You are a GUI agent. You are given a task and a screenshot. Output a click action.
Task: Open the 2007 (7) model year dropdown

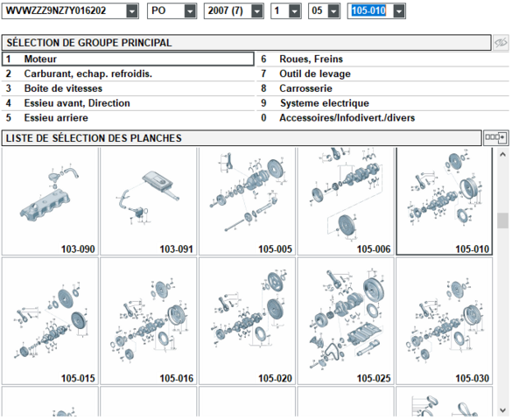coord(257,11)
